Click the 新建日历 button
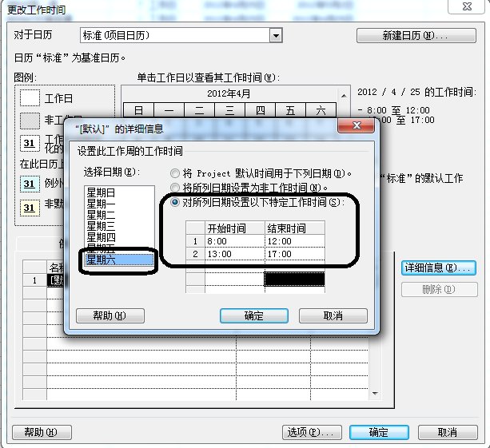The image size is (490, 448). tap(416, 36)
